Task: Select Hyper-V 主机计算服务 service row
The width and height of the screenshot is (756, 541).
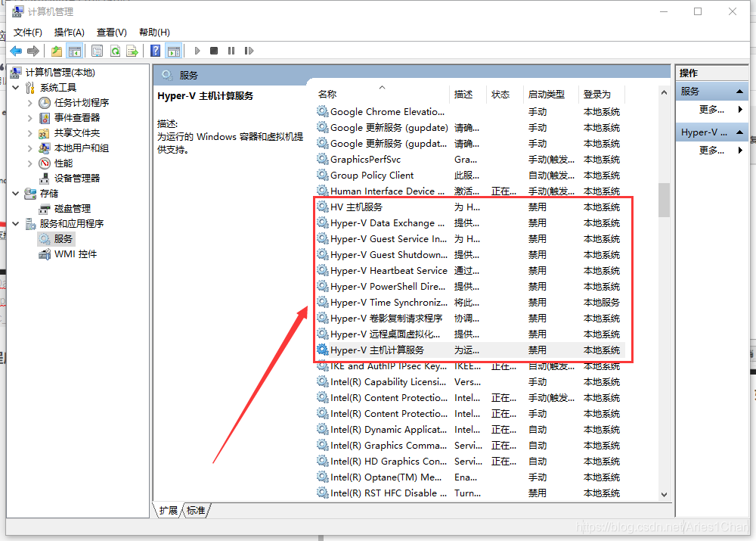Action: tap(470, 350)
